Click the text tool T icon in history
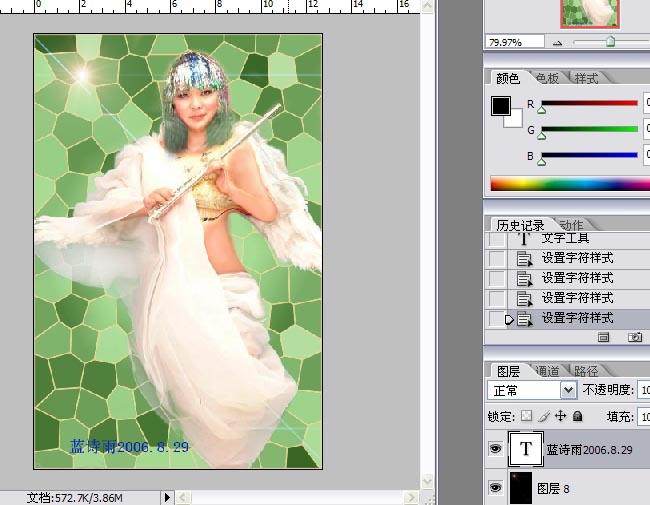 524,239
